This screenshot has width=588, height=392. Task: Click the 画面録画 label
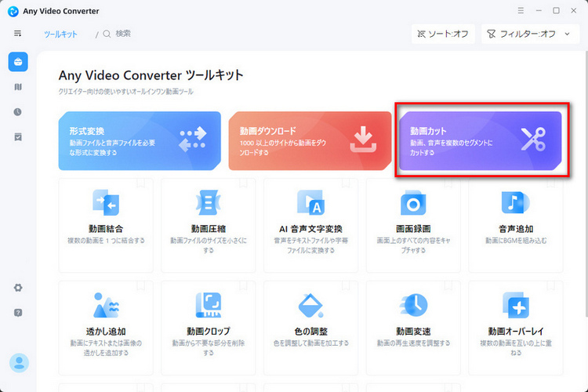pos(413,229)
